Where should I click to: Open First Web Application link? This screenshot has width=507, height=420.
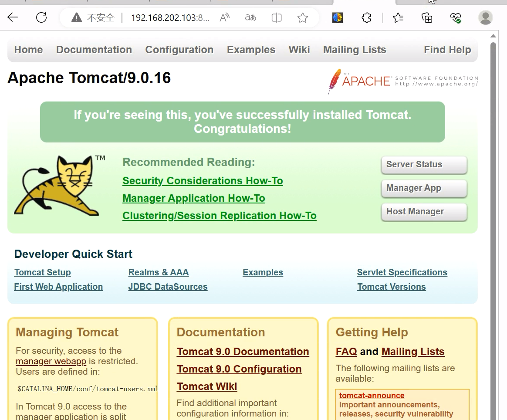pos(58,287)
